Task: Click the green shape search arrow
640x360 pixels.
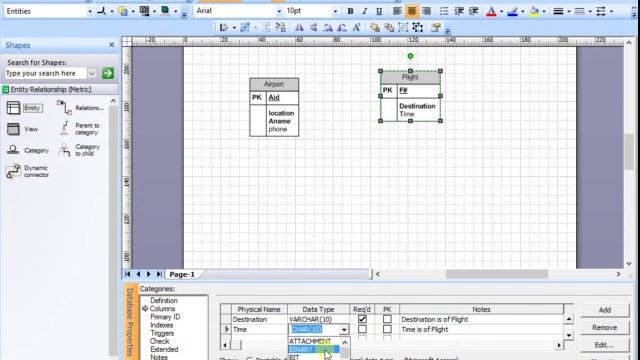Action: tap(108, 73)
